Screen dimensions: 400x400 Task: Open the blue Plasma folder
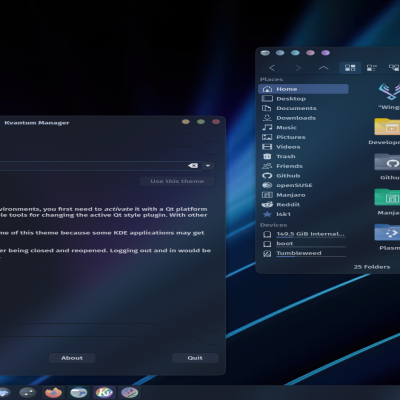(387, 233)
